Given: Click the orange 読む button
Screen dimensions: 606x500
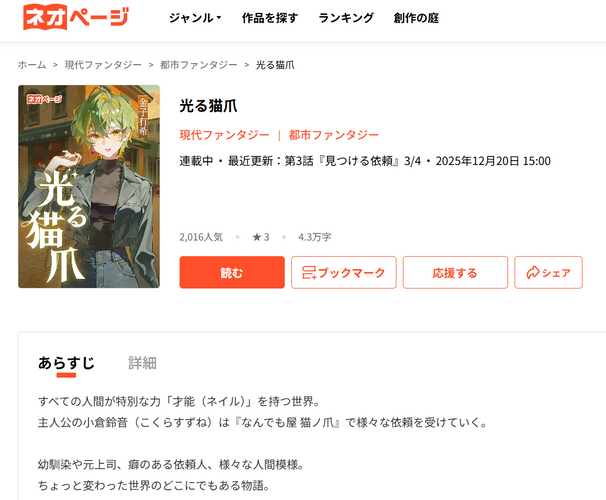Looking at the screenshot, I should pos(232,272).
